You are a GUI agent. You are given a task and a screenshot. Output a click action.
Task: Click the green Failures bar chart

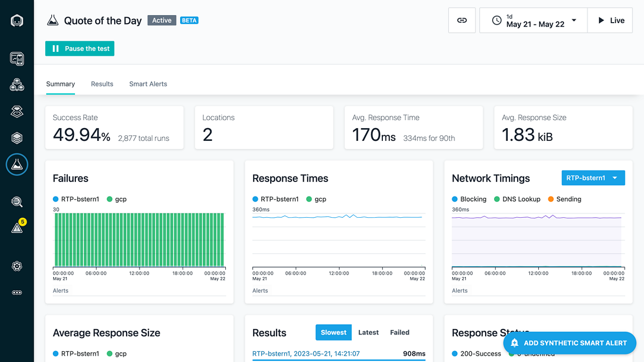[x=139, y=239]
